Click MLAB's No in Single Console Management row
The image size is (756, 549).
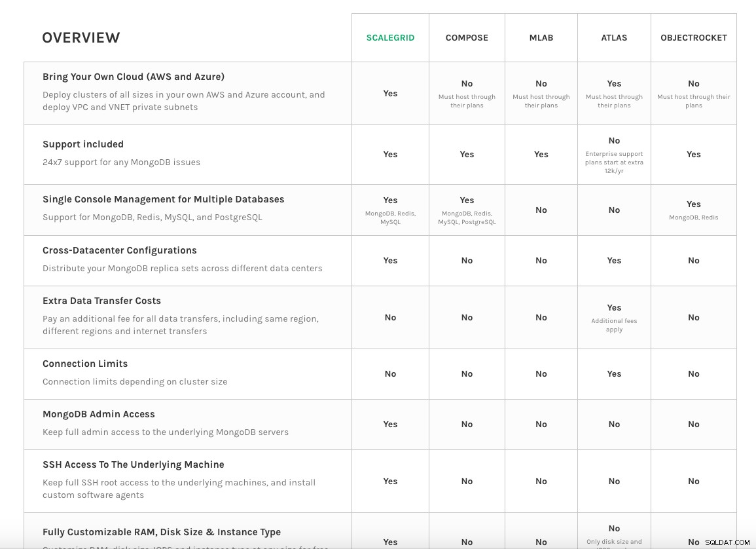pos(541,210)
